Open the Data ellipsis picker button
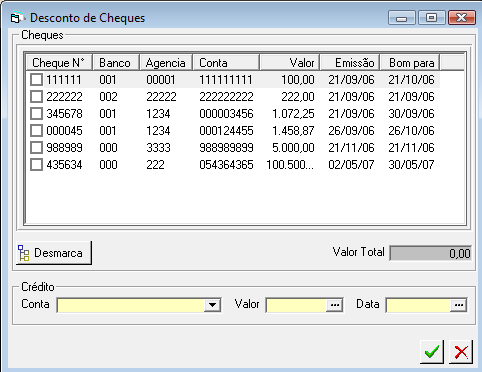The width and height of the screenshot is (482, 372). pos(459,305)
